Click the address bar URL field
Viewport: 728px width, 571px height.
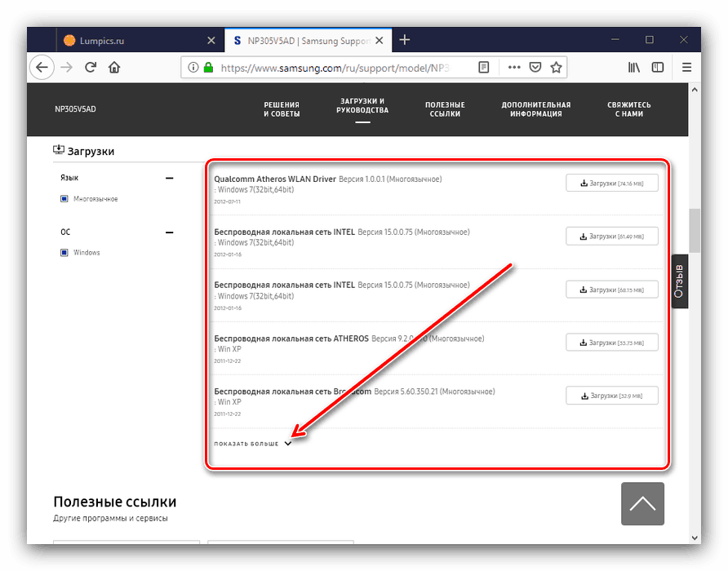click(x=335, y=68)
